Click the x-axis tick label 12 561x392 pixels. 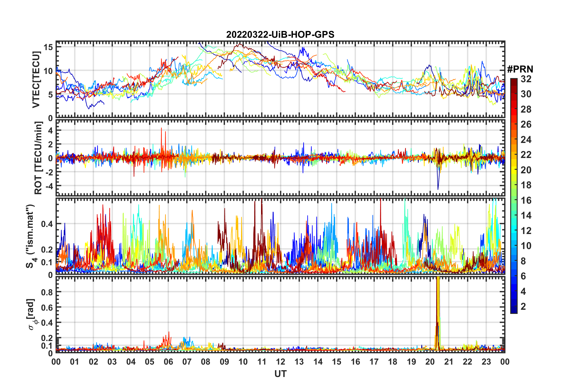tap(280, 362)
